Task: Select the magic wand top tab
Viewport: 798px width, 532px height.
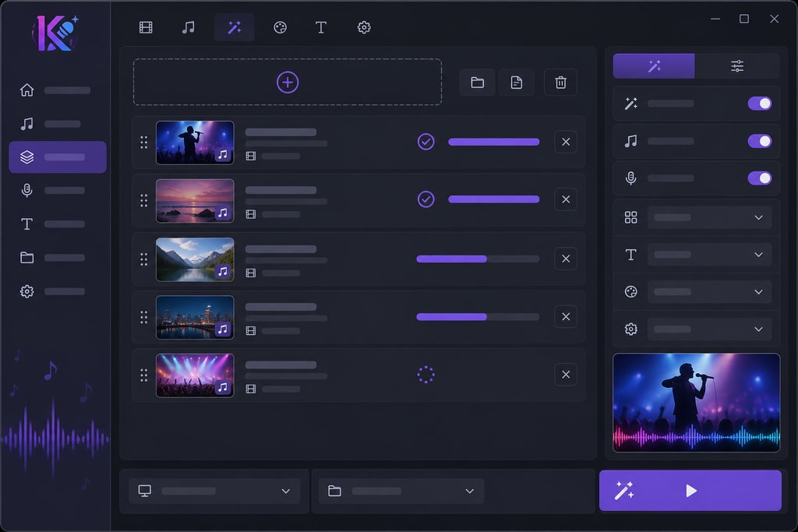Action: [x=234, y=27]
